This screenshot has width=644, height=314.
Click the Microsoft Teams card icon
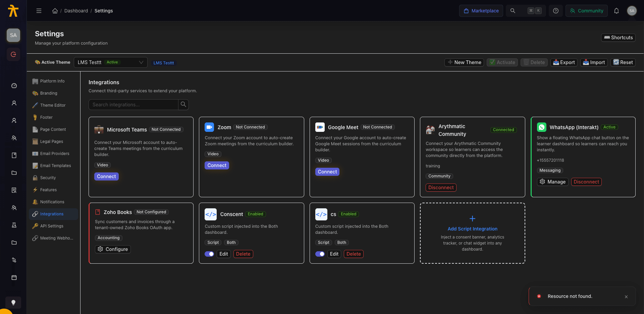[x=99, y=129]
